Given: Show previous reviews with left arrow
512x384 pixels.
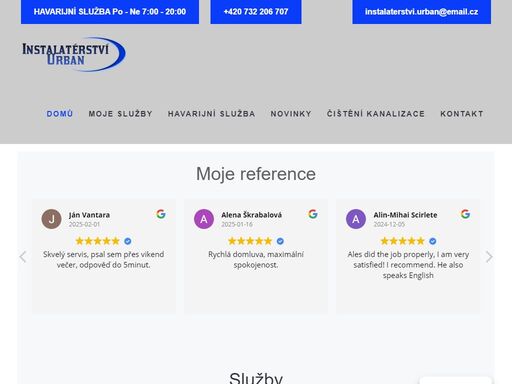Looking at the screenshot, I should tap(23, 257).
